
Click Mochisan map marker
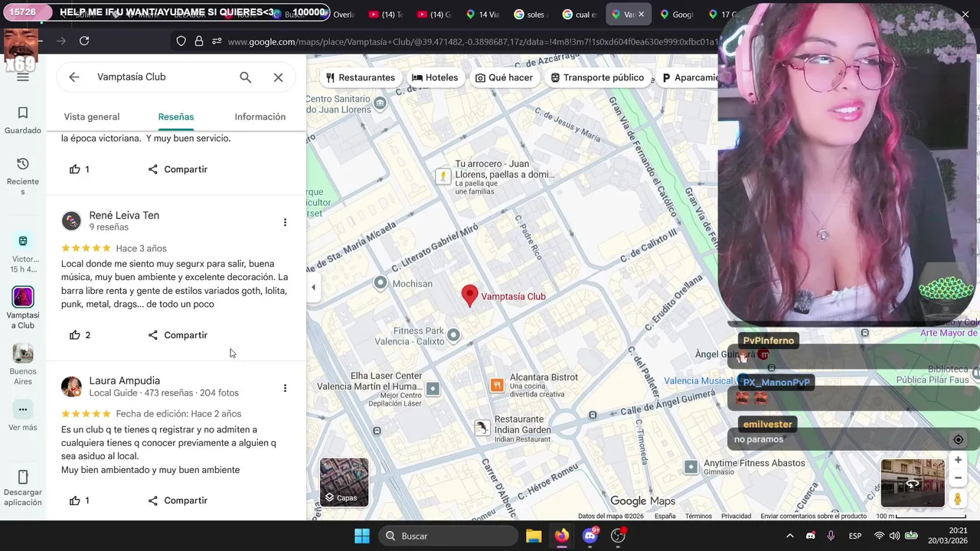[381, 283]
